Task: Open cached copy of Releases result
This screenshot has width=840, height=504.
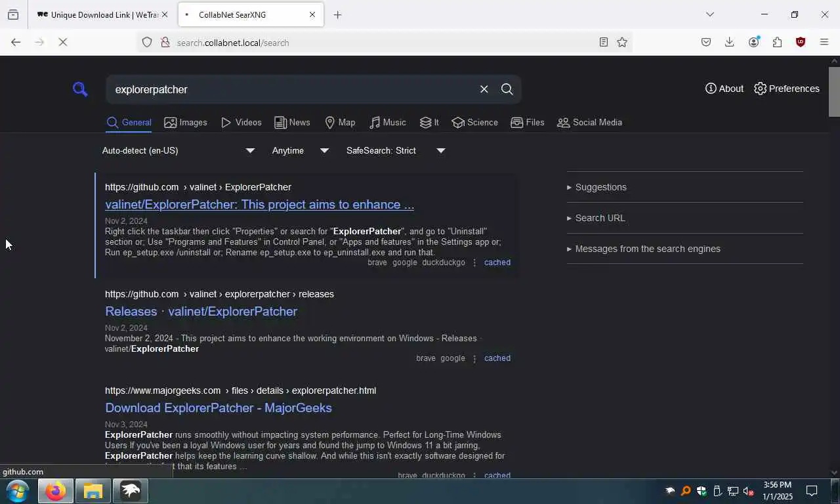Action: (497, 358)
